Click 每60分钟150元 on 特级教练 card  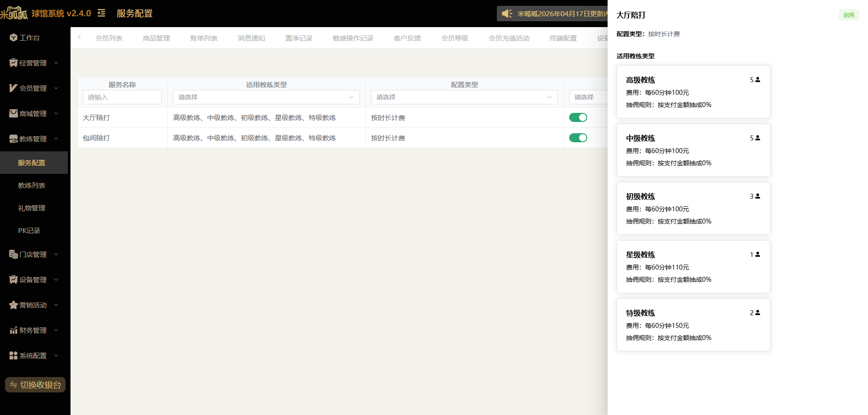tap(667, 326)
